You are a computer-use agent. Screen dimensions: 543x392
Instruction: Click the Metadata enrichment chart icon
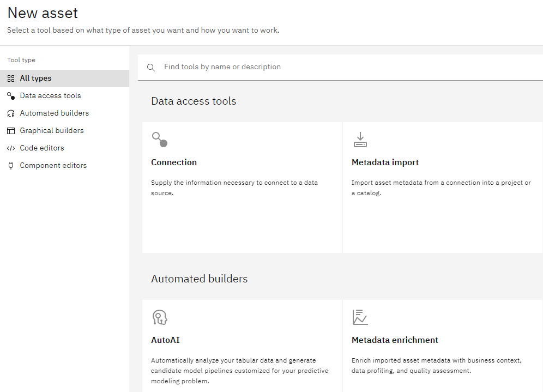[360, 317]
